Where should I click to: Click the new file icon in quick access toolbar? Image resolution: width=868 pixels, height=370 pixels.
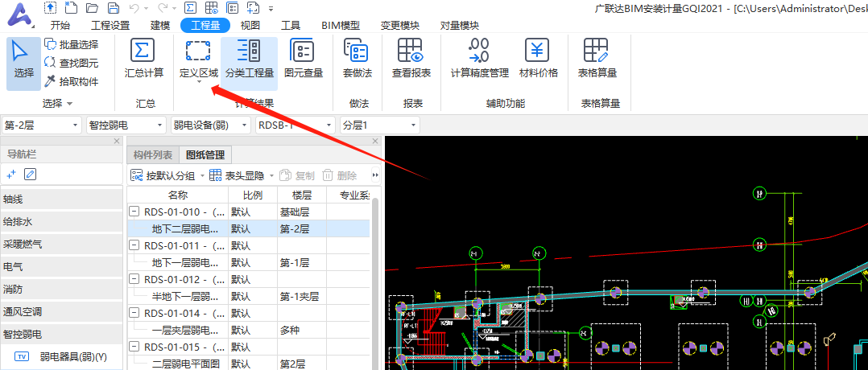72,8
